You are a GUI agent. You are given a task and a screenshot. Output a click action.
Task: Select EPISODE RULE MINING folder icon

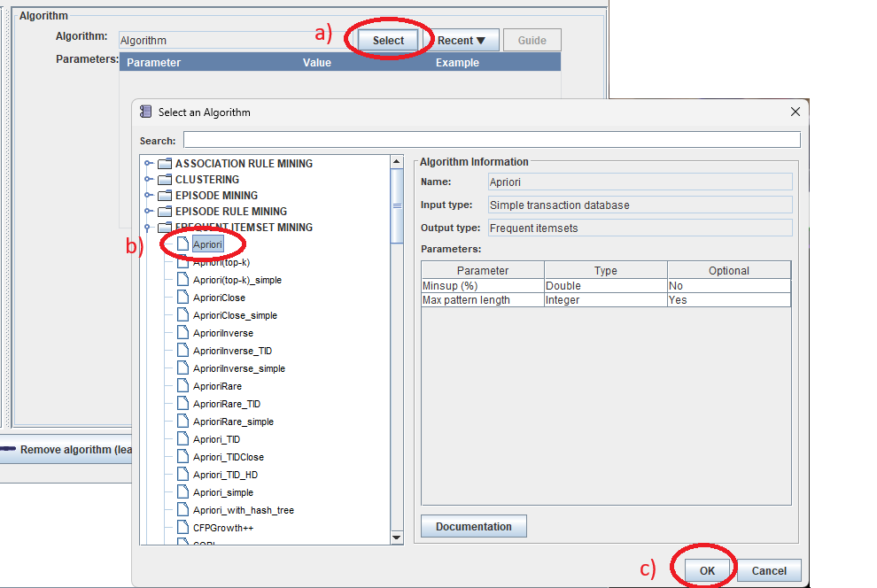[165, 212]
